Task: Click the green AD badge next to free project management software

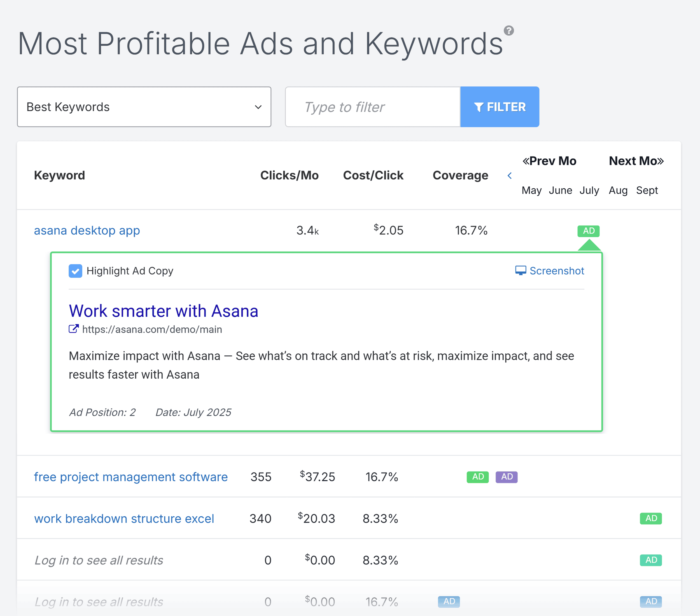Action: pos(477,477)
